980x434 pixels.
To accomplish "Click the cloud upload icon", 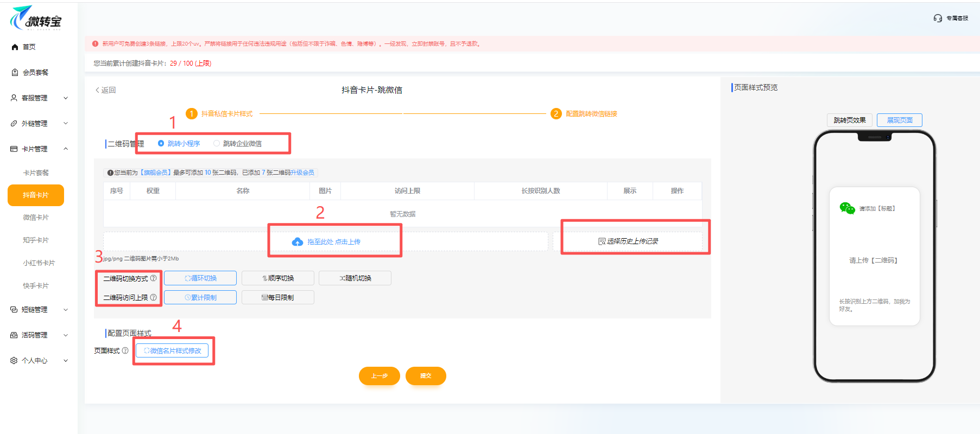I will point(298,242).
